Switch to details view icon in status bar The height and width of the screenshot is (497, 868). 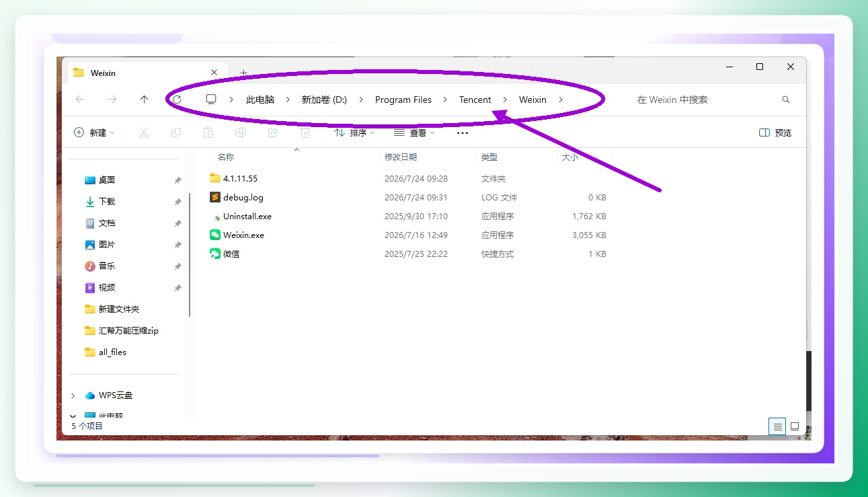[777, 426]
